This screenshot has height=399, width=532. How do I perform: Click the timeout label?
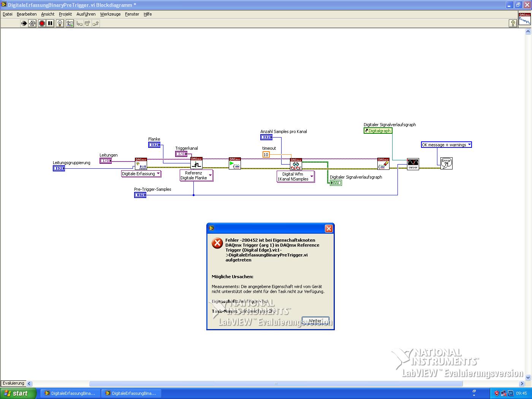click(x=269, y=148)
